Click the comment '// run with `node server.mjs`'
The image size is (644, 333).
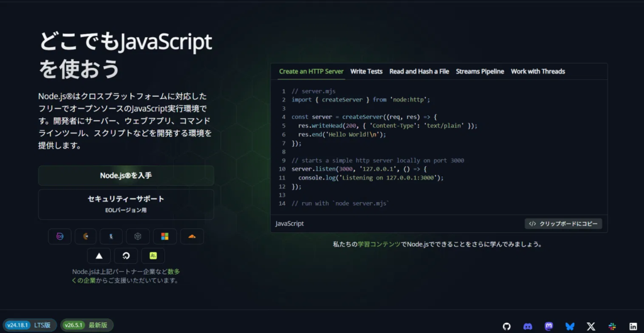[x=340, y=203]
